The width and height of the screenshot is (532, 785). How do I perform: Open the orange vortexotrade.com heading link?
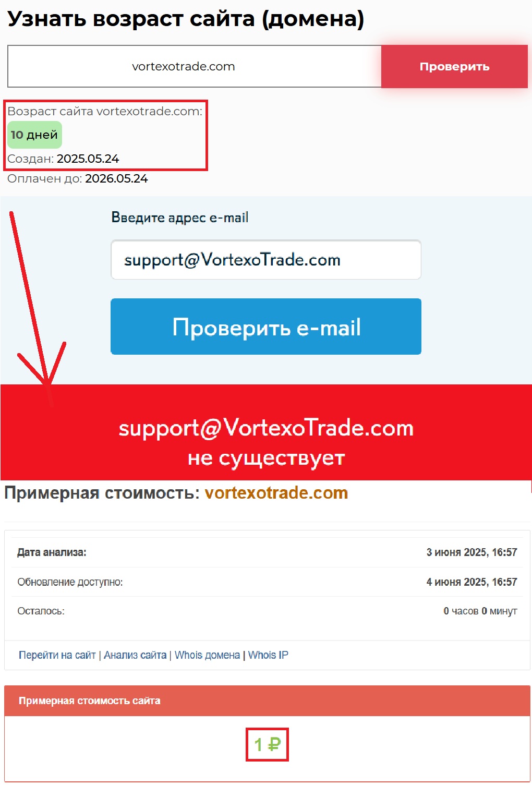pyautogui.click(x=276, y=493)
